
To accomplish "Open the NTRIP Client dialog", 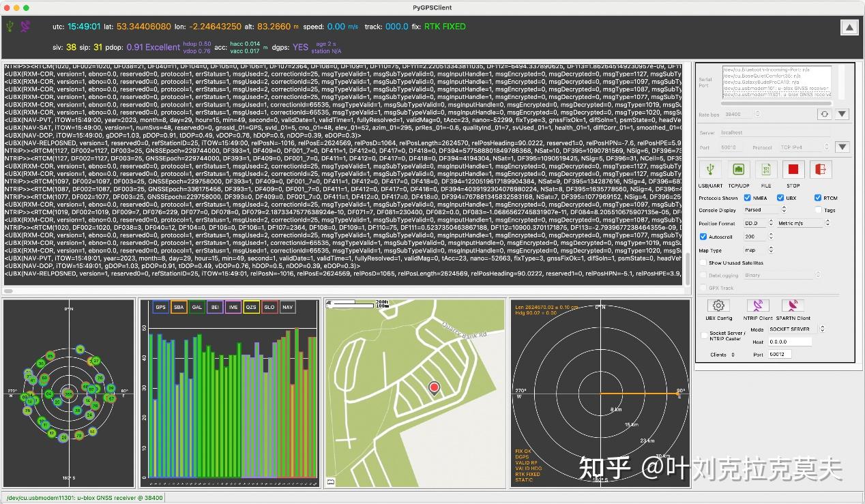I will [757, 306].
